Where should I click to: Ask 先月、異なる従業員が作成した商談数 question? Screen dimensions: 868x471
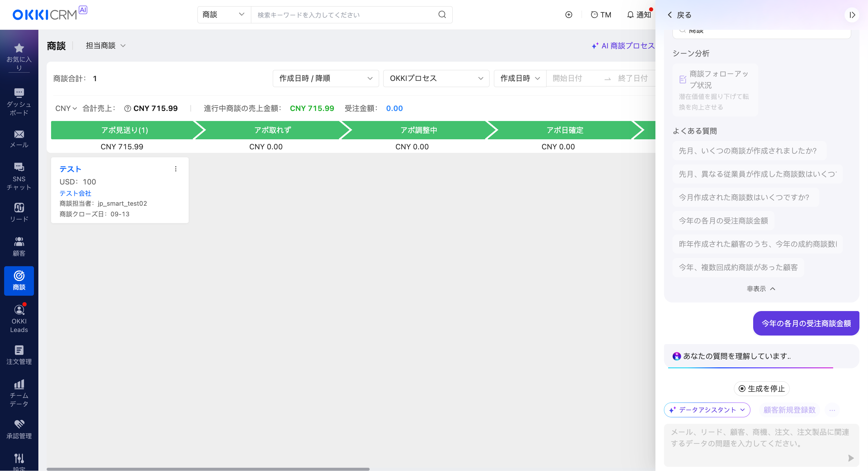pyautogui.click(x=758, y=174)
